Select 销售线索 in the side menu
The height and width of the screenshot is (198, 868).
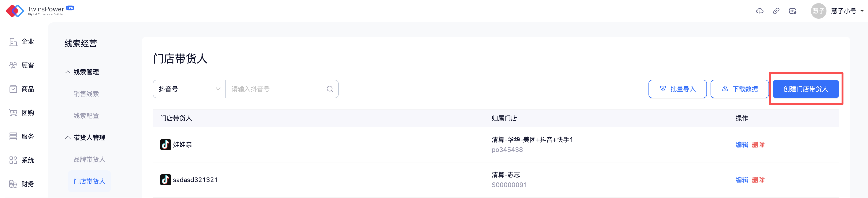coord(86,94)
